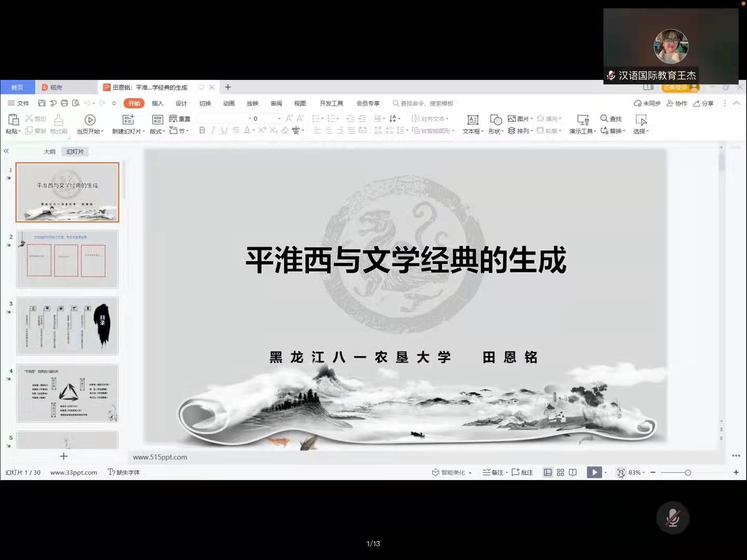Click the Collaborate (协作) button
This screenshot has height=560, width=747.
coord(677,103)
